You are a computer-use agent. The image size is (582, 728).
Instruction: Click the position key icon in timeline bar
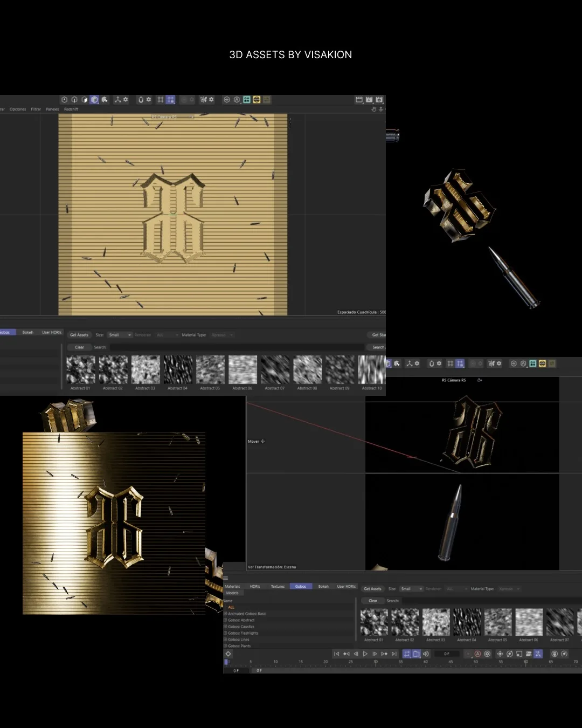pos(500,654)
